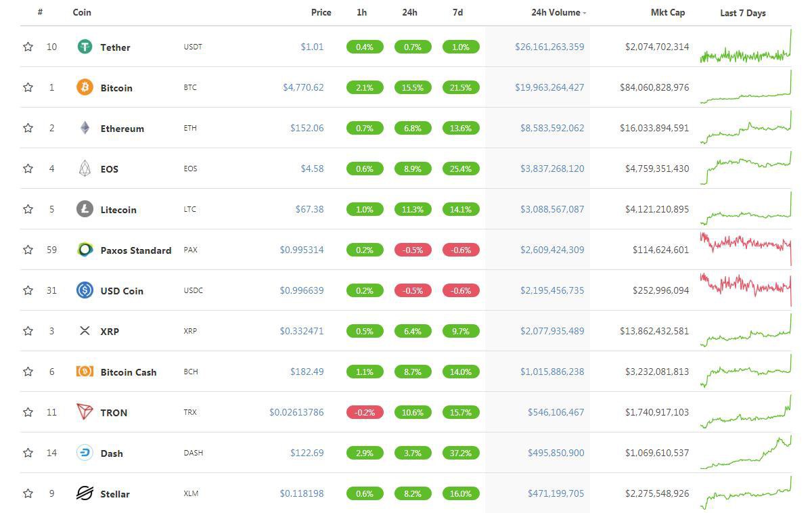Click USD Coin's -0.6% 7d badge
Screen dimensions: 812x513
click(461, 290)
